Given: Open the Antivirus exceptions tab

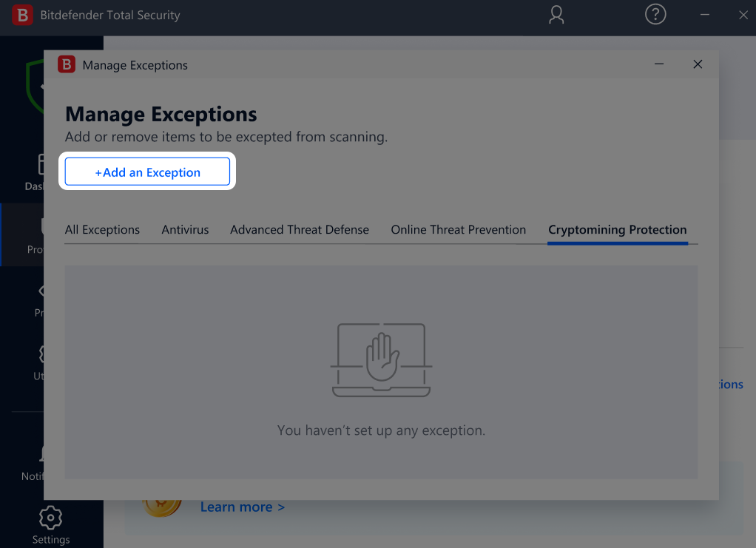Looking at the screenshot, I should 185,230.
